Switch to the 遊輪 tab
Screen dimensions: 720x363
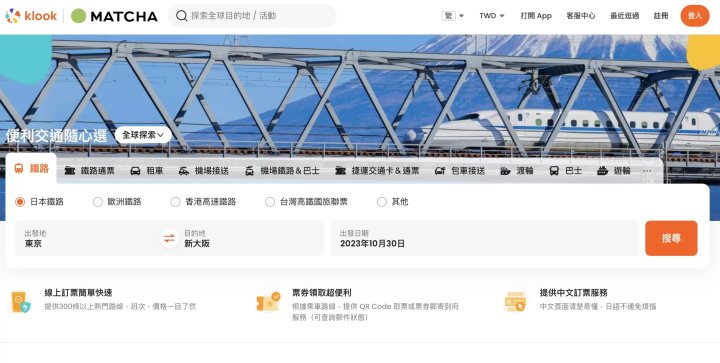click(x=614, y=171)
